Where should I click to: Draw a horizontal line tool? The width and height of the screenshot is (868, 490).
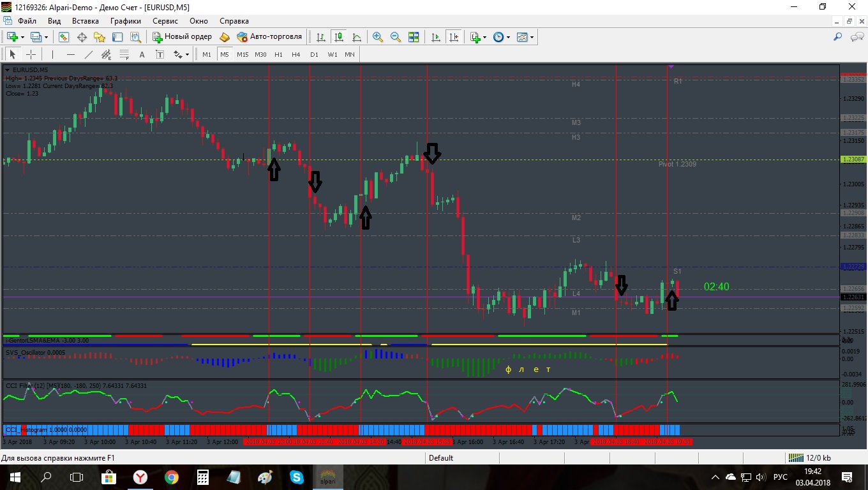tap(70, 54)
